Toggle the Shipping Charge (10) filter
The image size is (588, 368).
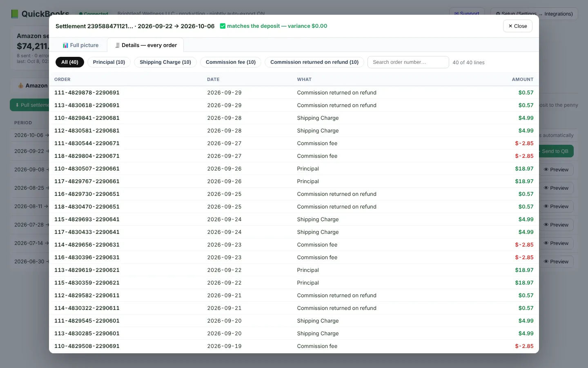[x=165, y=62]
